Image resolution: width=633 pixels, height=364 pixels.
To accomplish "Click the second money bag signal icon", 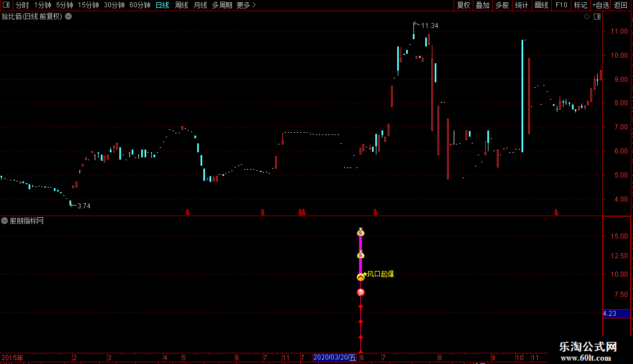I will tap(361, 255).
